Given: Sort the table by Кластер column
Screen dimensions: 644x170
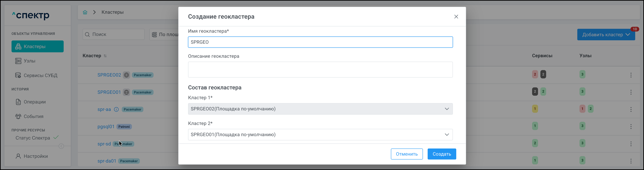Looking at the screenshot, I should pyautogui.click(x=105, y=56).
